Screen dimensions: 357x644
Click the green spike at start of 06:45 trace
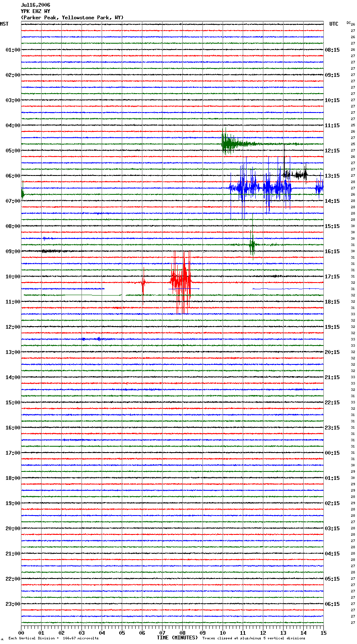click(22, 194)
